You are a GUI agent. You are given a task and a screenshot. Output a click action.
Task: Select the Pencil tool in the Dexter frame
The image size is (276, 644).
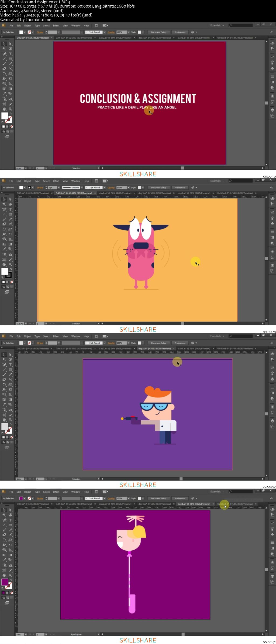(10, 374)
